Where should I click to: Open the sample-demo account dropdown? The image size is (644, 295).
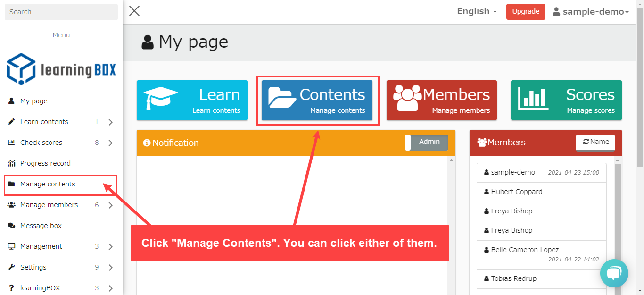[x=591, y=12]
